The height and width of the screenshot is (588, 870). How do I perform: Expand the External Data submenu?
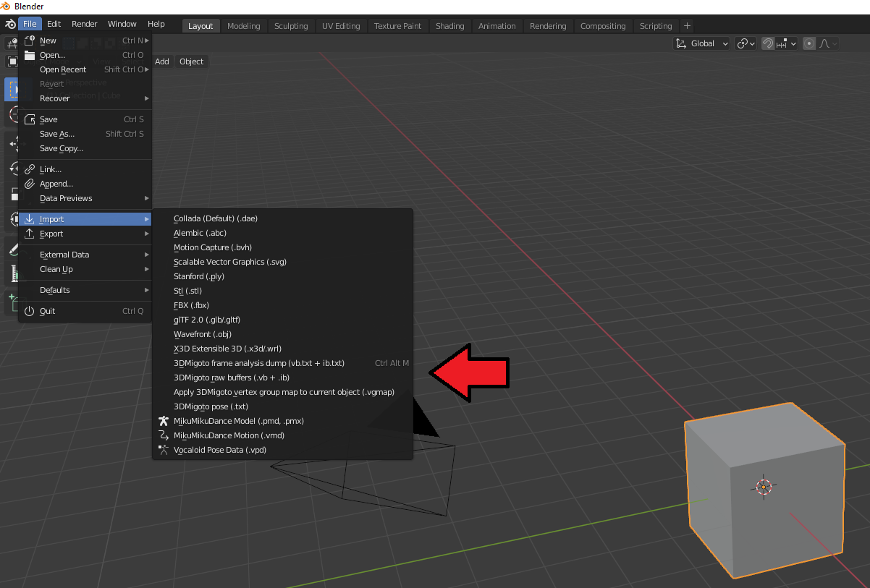85,255
